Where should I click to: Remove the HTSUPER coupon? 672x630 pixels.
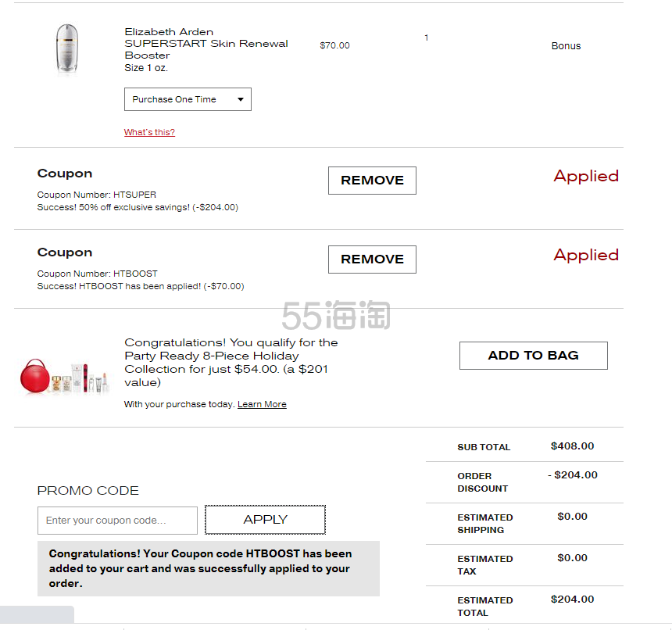[x=372, y=181]
